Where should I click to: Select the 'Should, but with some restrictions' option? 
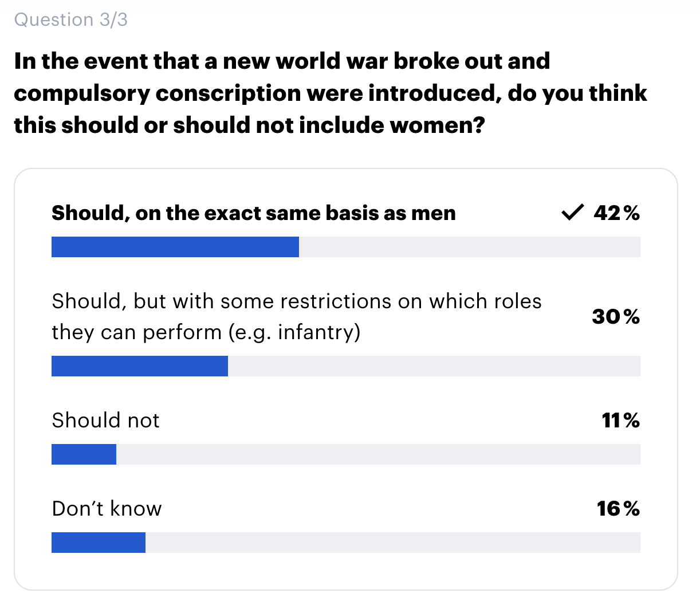coord(297,316)
